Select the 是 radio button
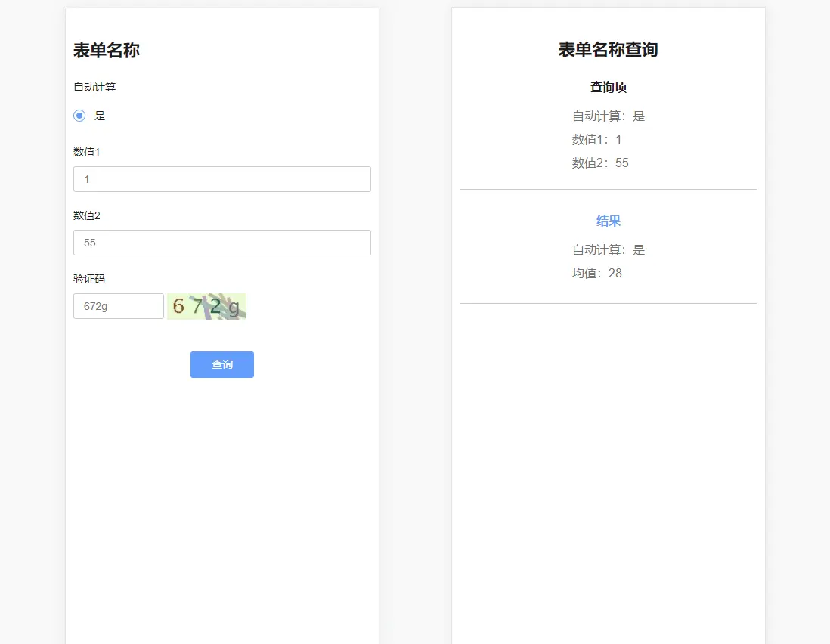Image resolution: width=830 pixels, height=644 pixels. [79, 116]
